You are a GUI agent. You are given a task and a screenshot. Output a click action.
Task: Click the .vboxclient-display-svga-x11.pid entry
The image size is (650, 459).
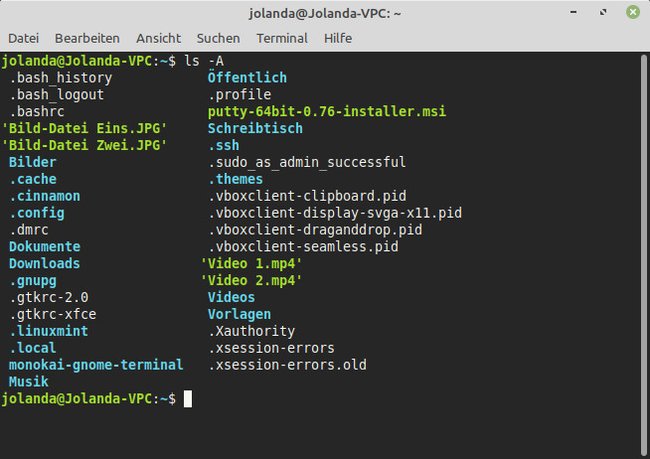335,213
